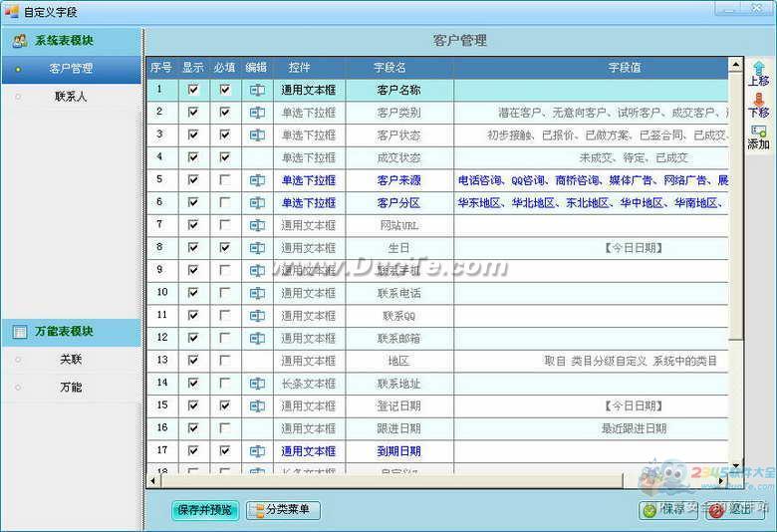
Task: Select 联系人 in the left sidebar
Action: coord(71,97)
